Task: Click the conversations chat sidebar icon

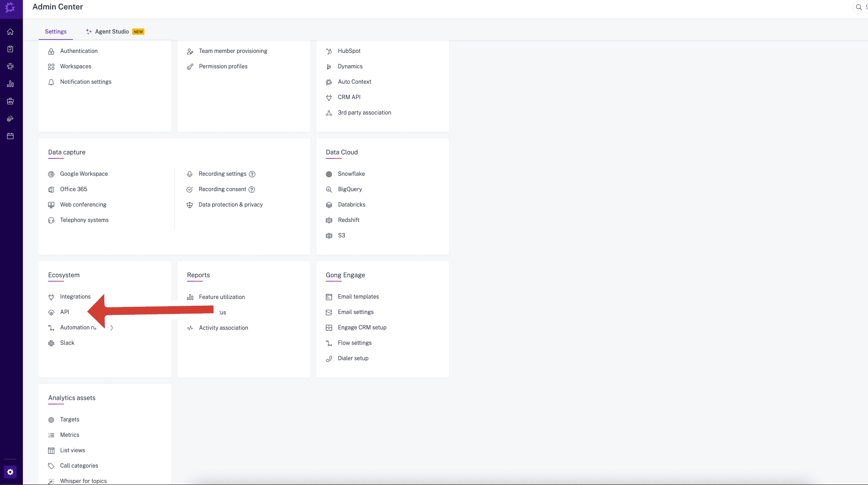Action: tap(10, 66)
